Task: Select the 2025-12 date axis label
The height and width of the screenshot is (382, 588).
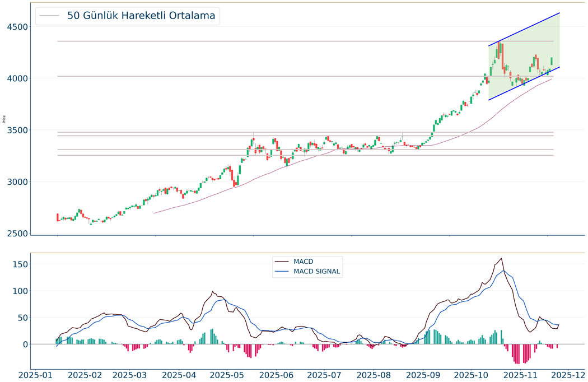Action: pos(567,374)
